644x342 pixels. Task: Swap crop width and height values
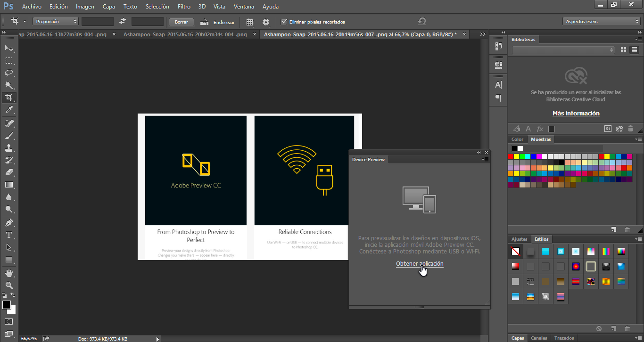coord(123,22)
